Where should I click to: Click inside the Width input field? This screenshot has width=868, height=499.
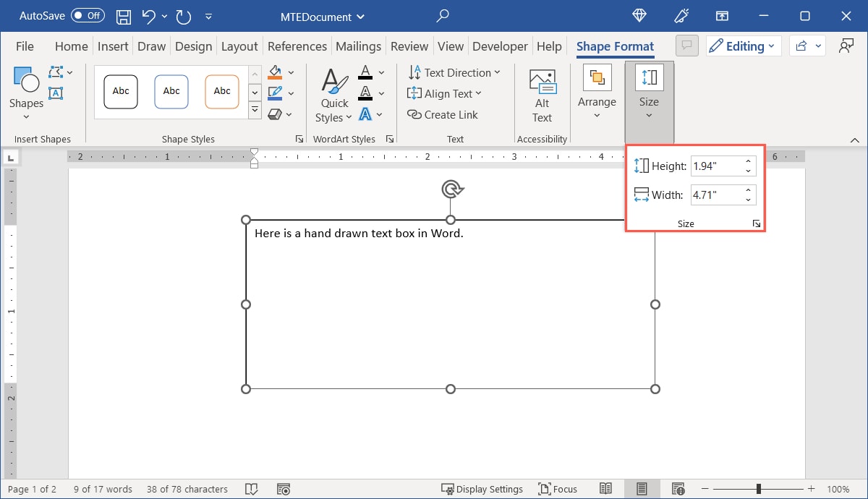(x=716, y=194)
